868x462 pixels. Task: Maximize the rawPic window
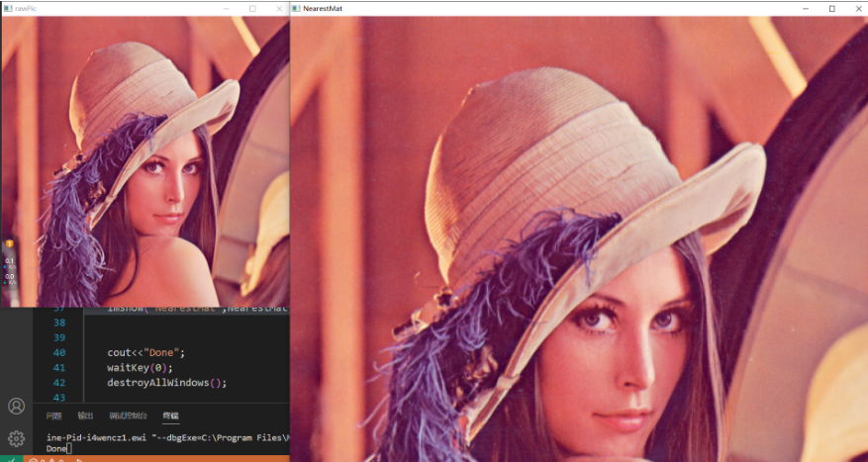pos(252,9)
